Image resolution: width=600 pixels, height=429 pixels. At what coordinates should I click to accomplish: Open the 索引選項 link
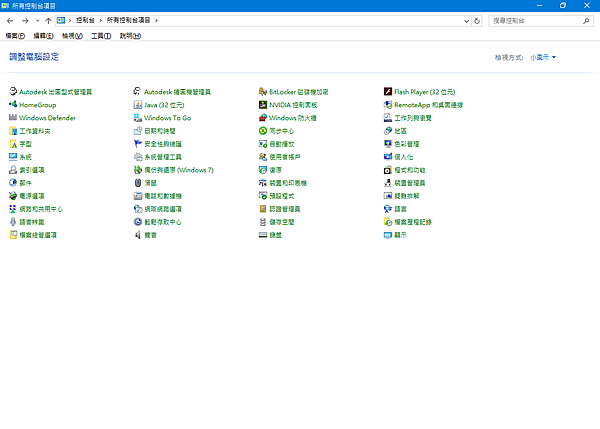(32, 170)
